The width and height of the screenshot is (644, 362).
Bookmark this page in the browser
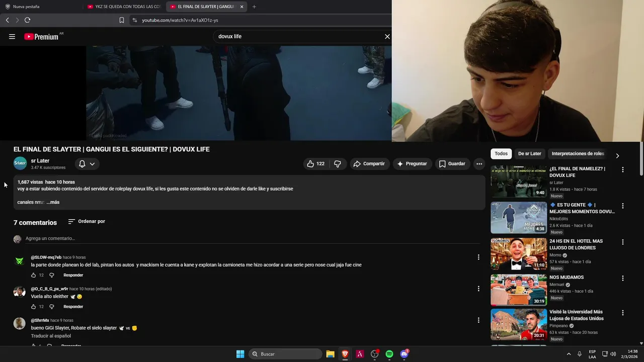(x=122, y=20)
